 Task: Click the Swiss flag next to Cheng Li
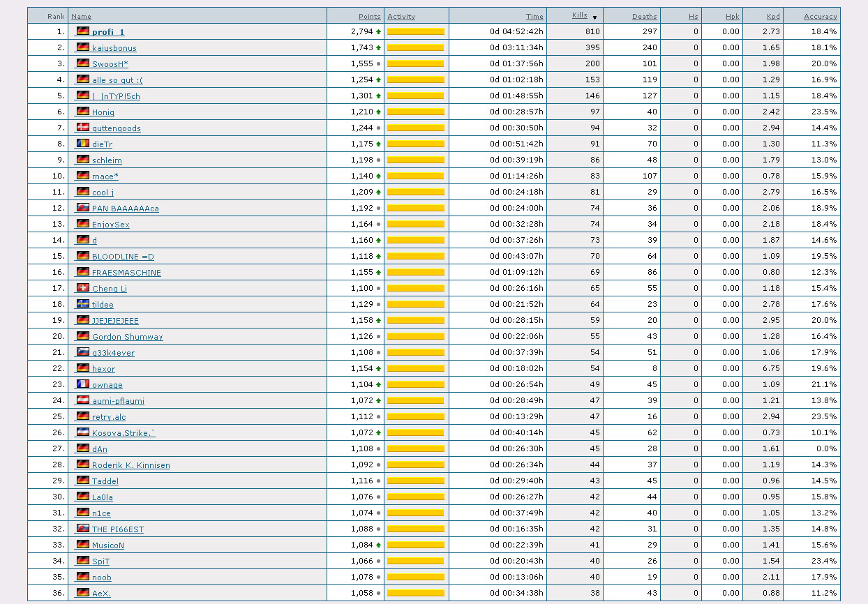click(x=83, y=287)
